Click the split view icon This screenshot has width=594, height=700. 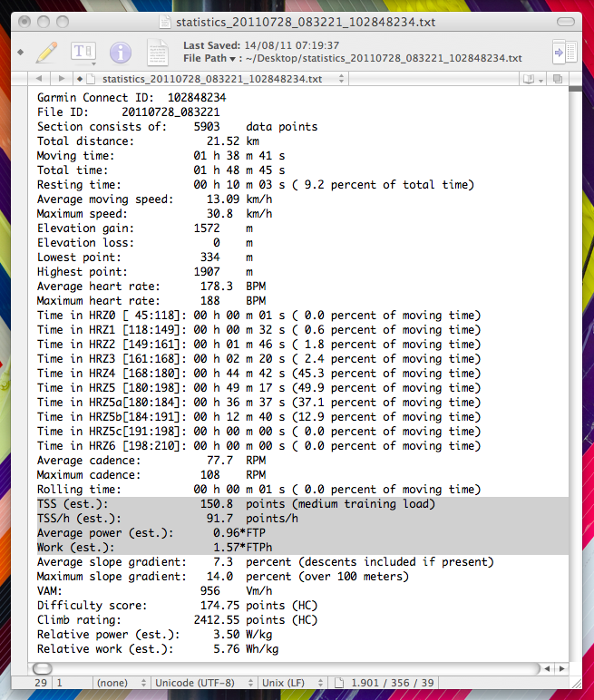pos(558,79)
